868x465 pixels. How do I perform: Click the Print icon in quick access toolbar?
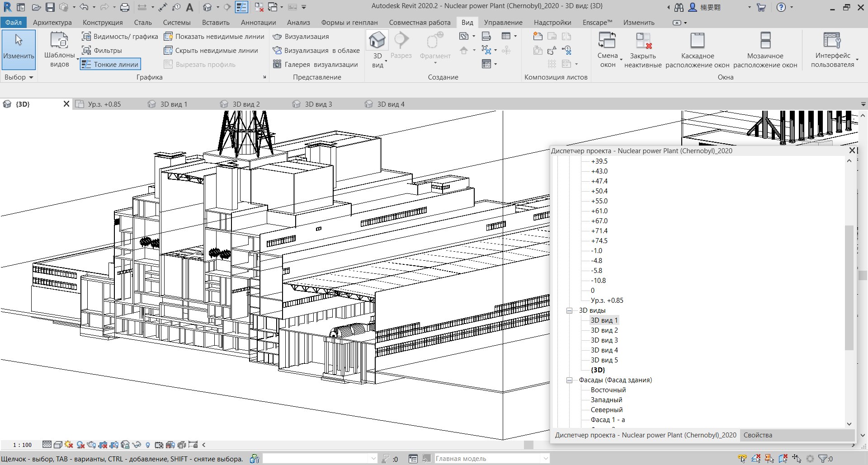click(125, 7)
